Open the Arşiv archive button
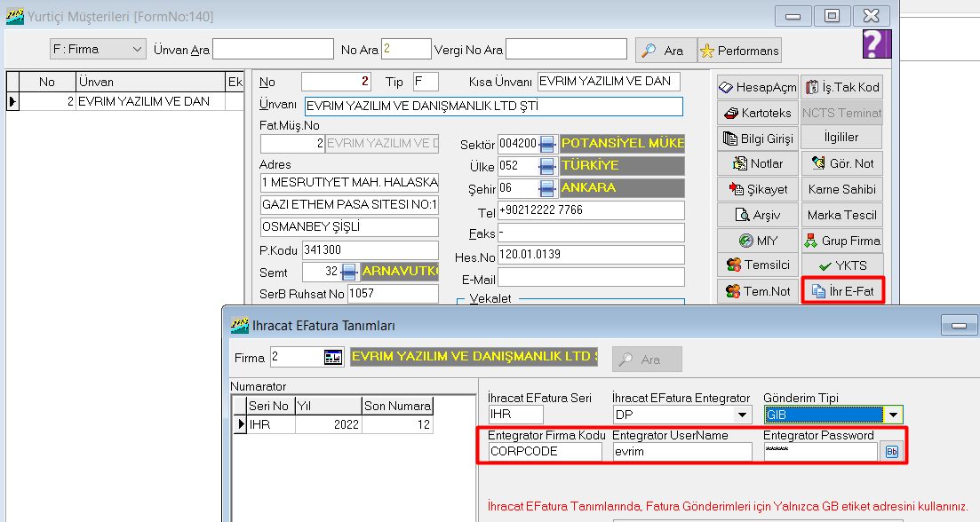 click(758, 215)
